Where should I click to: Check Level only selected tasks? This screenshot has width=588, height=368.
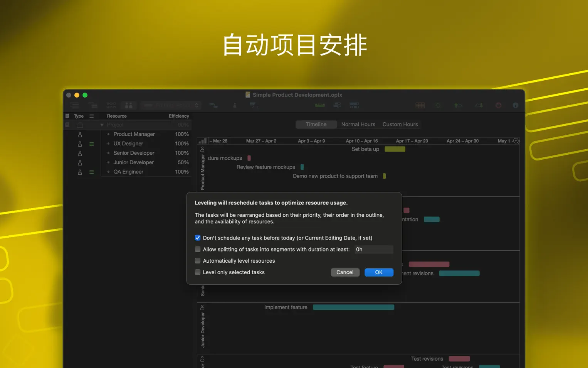point(198,272)
